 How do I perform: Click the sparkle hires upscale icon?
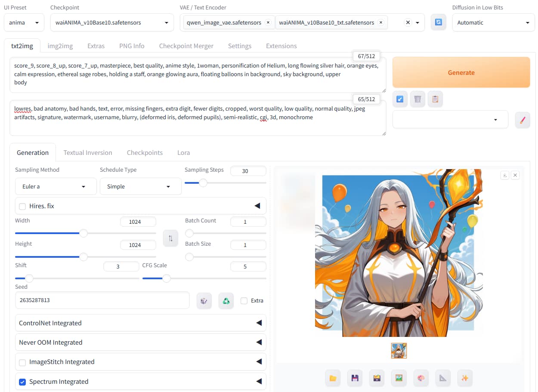(x=465, y=378)
